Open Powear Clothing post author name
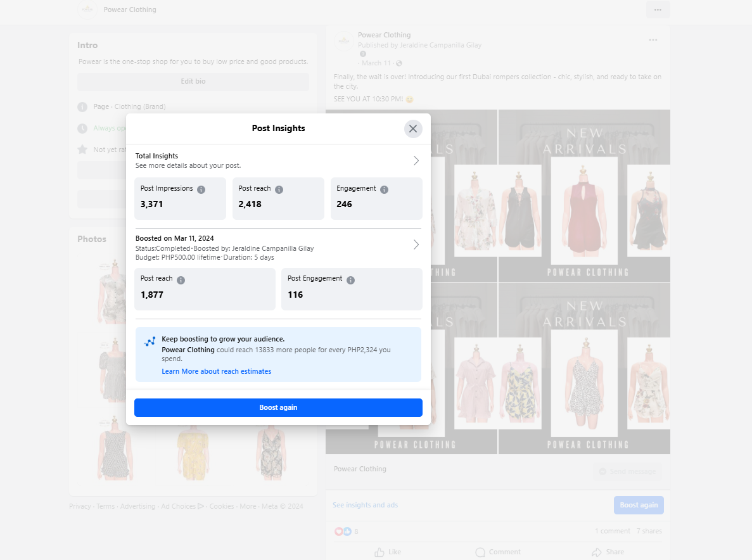The width and height of the screenshot is (752, 560). 384,35
